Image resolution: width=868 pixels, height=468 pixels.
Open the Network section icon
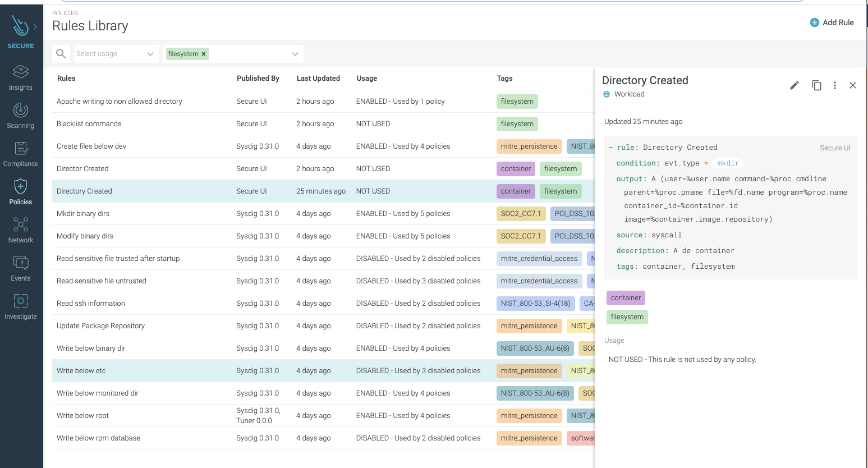tap(21, 225)
